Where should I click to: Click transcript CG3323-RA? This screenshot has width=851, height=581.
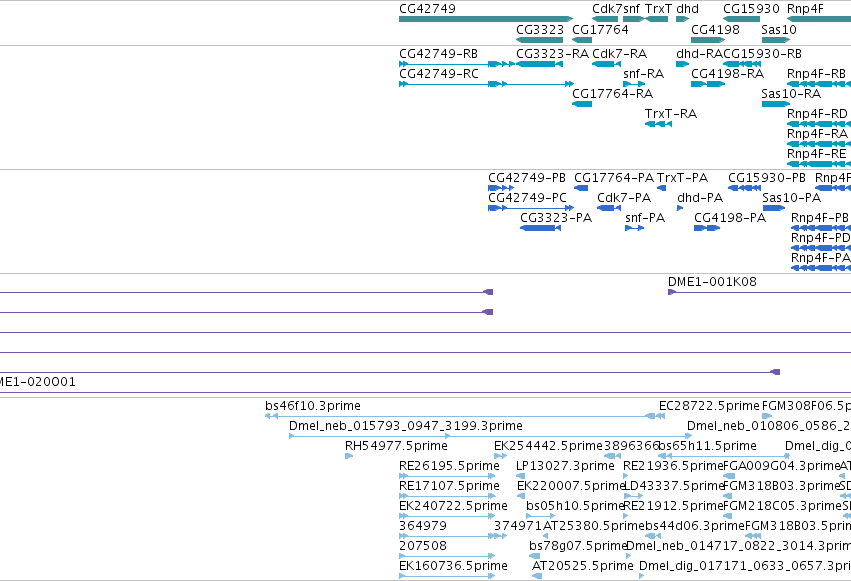552,54
